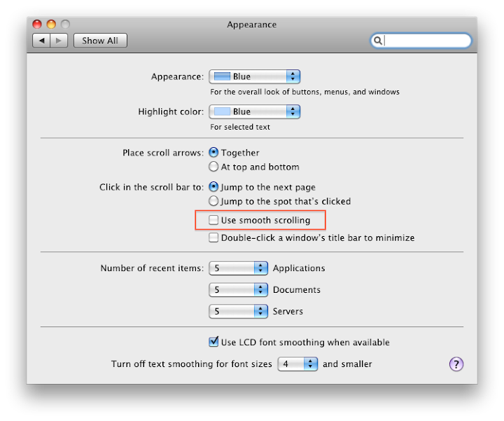
Task: Click the yellow minimize window button
Action: coord(51,24)
